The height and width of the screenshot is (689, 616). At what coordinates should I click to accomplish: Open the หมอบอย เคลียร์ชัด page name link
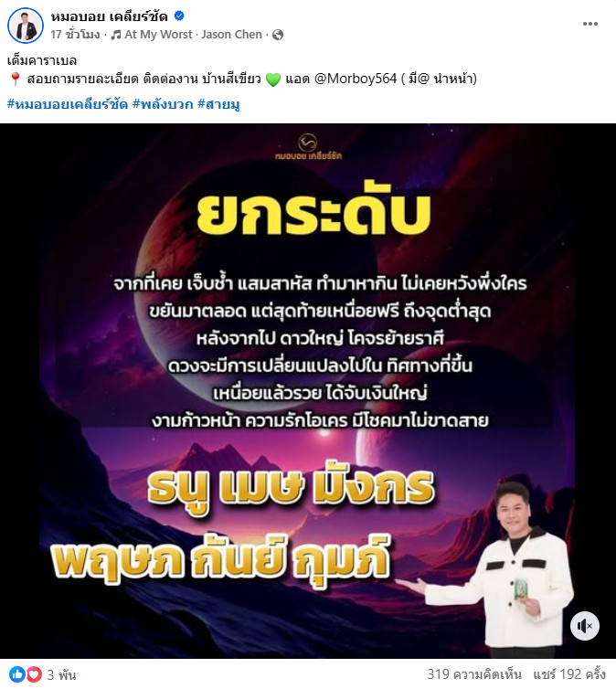(109, 16)
